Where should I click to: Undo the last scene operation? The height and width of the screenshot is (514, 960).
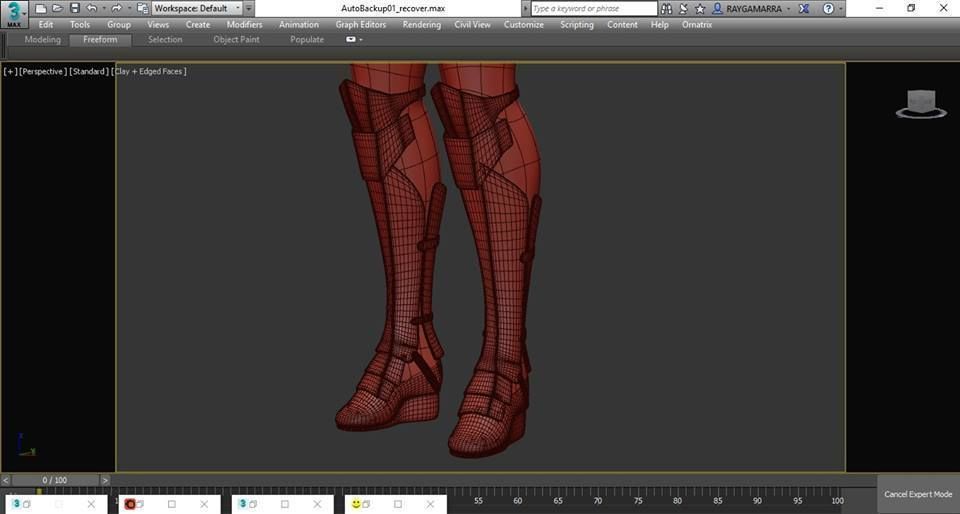coord(92,9)
